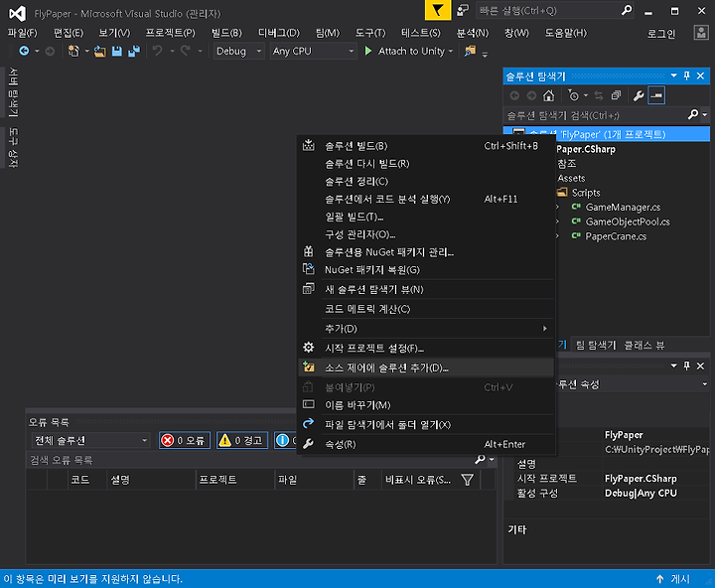
Task: Click the notifications flag icon in title bar
Action: coord(438,10)
